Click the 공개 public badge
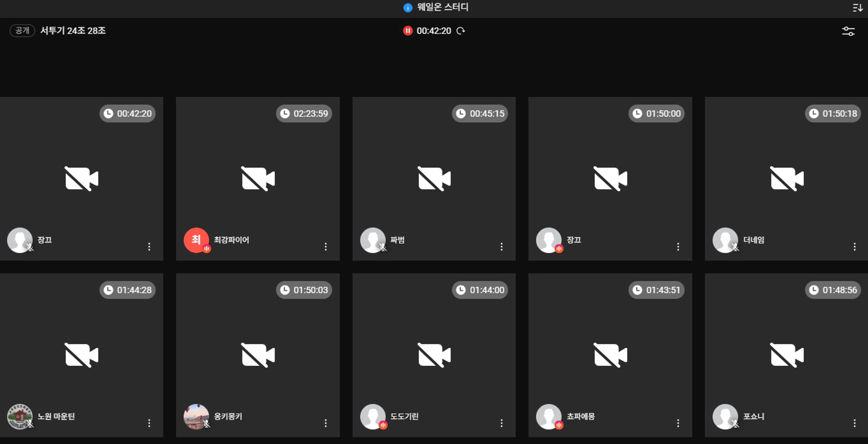 tap(22, 30)
